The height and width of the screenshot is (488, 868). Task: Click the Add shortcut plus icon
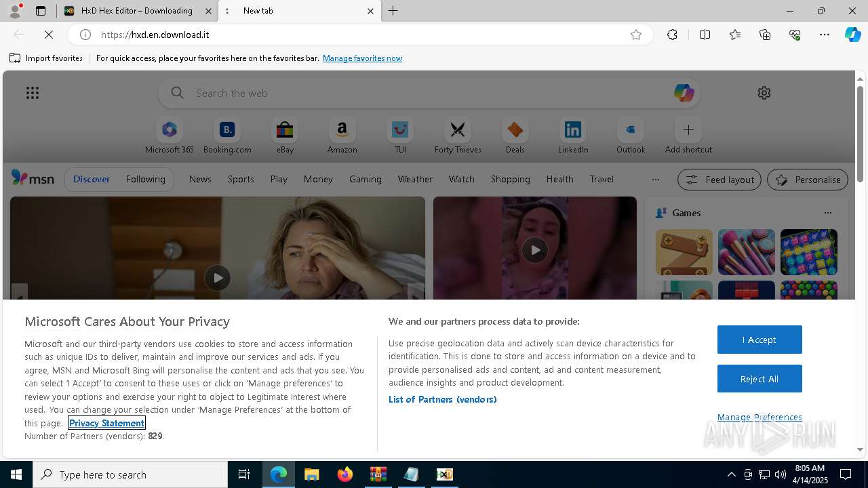[x=688, y=129]
